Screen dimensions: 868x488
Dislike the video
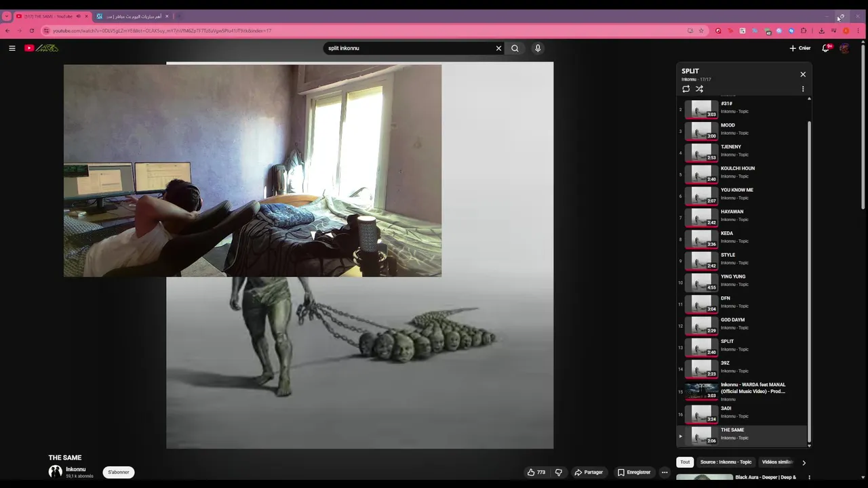pyautogui.click(x=559, y=472)
